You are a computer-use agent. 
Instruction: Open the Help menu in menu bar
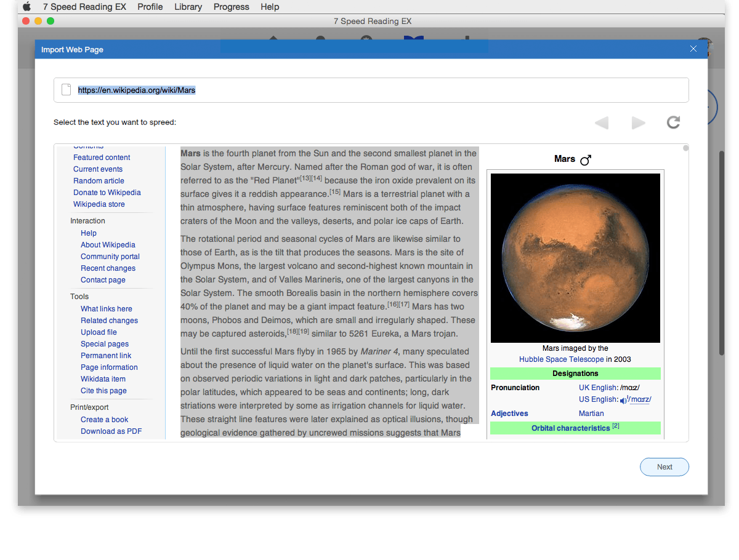(270, 7)
